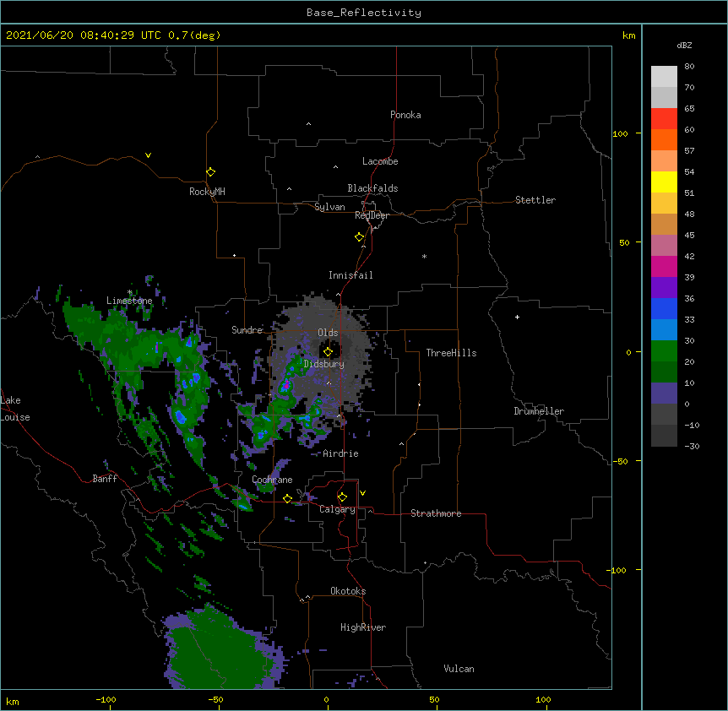The height and width of the screenshot is (711, 728).
Task: Click the Okotoks town label
Action: point(348,591)
